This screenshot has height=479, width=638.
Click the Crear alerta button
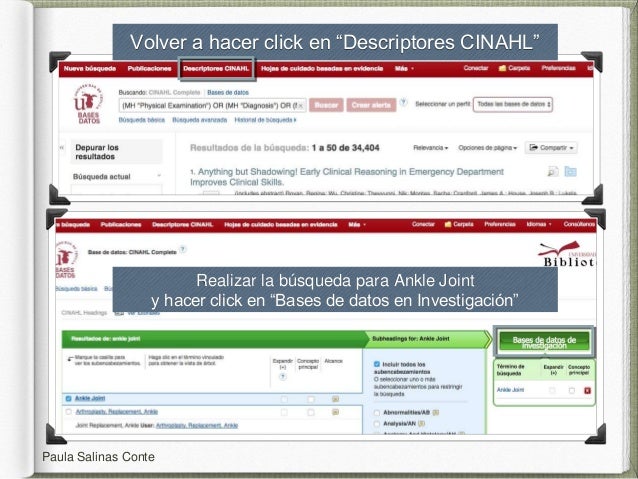coord(371,105)
